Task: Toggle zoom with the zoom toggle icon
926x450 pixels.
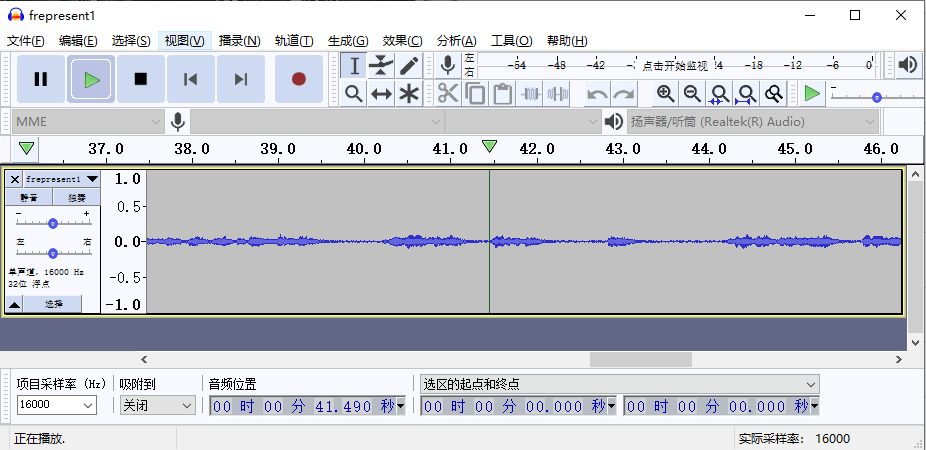Action: tap(774, 93)
